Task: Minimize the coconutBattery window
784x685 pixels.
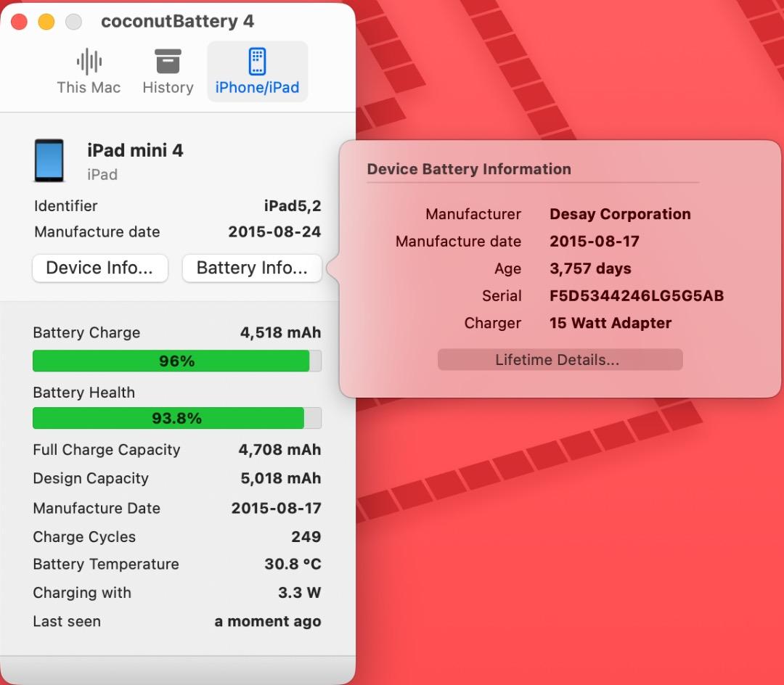Action: pos(45,22)
